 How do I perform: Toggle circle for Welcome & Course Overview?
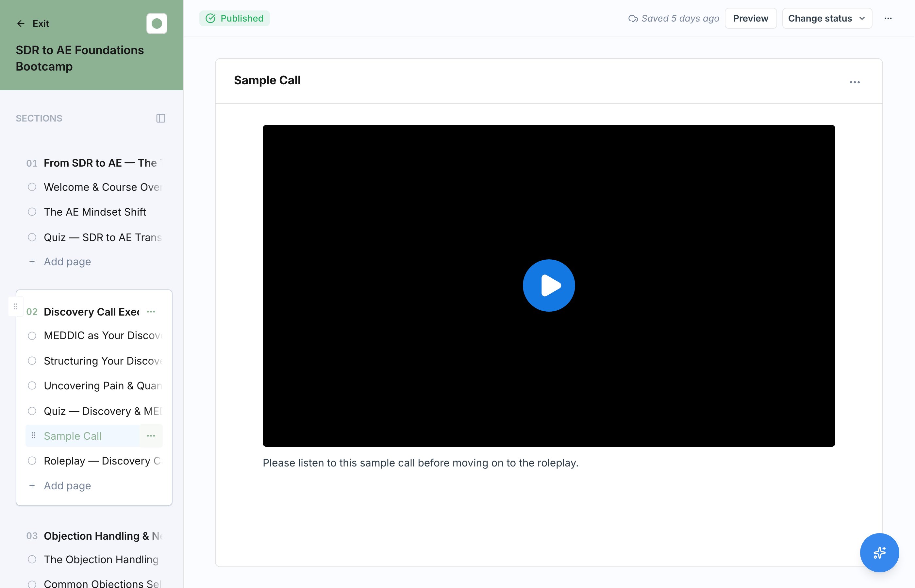[x=32, y=187]
